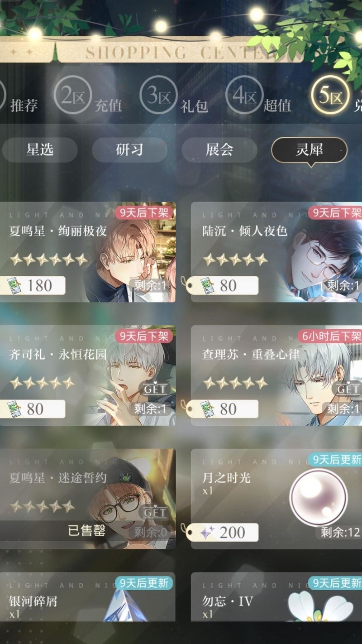The image size is (362, 644).
Task: Open the 夏鸣星·绚丽极夜 card thumbnail
Action: point(88,252)
